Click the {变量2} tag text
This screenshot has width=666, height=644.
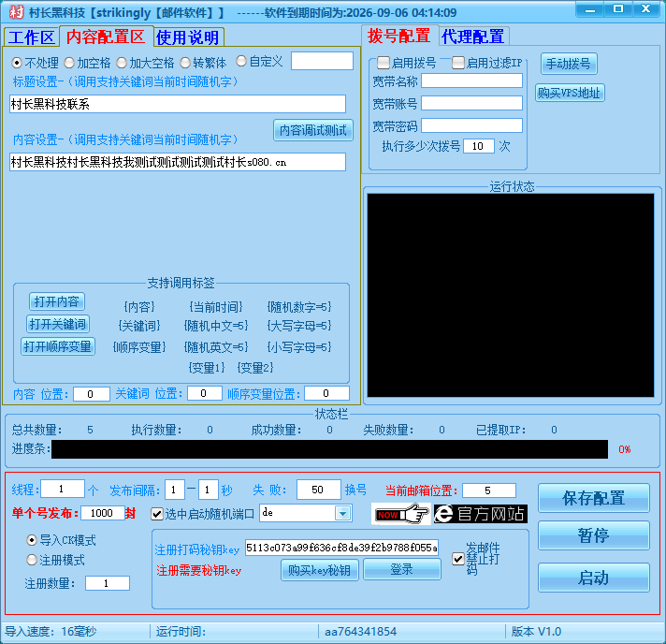(x=255, y=368)
